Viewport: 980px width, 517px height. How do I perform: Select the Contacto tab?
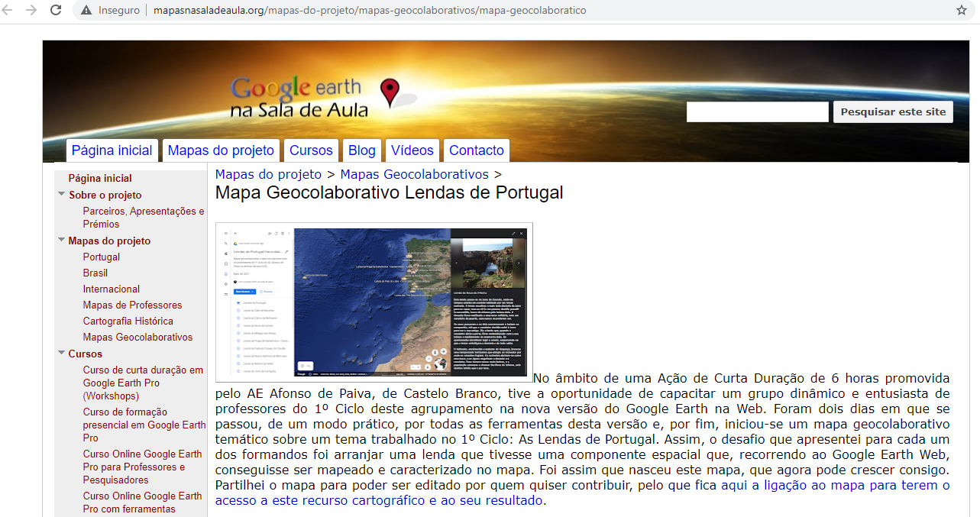(x=477, y=150)
